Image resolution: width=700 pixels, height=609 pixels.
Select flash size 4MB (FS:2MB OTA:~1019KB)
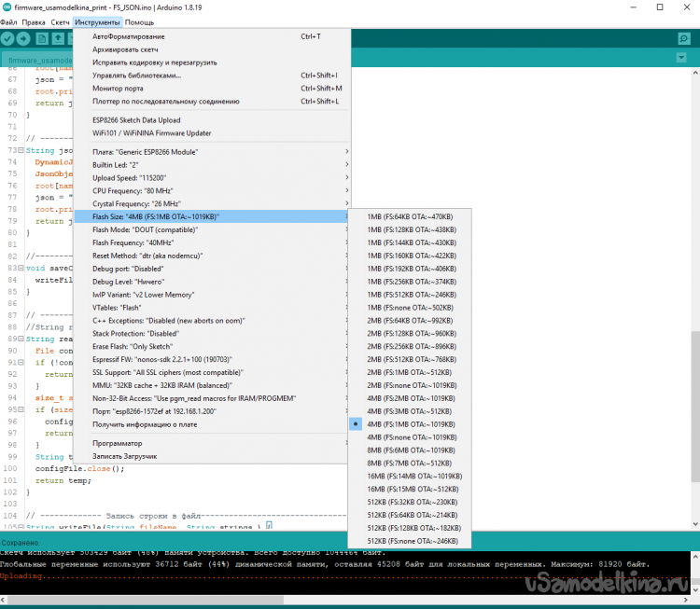(x=411, y=397)
